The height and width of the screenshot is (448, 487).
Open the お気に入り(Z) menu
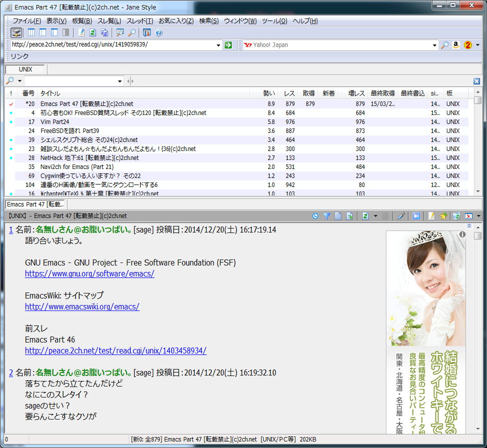pos(176,21)
